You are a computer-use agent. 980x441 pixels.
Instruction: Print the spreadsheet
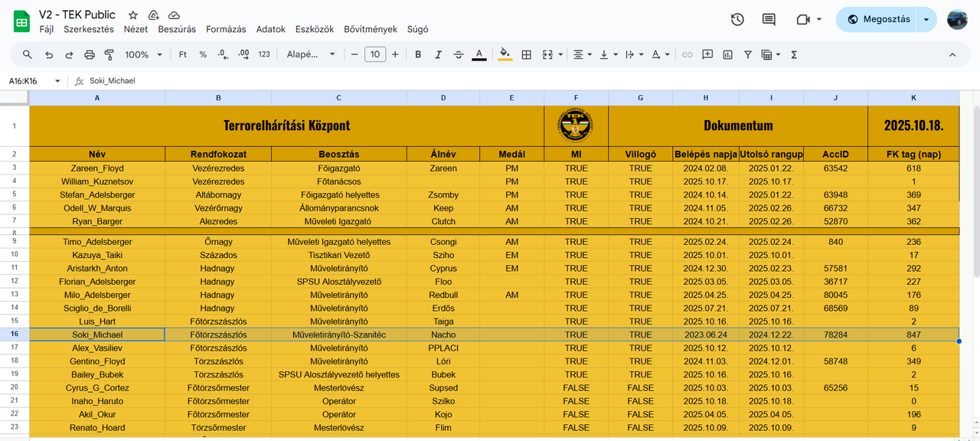point(89,54)
